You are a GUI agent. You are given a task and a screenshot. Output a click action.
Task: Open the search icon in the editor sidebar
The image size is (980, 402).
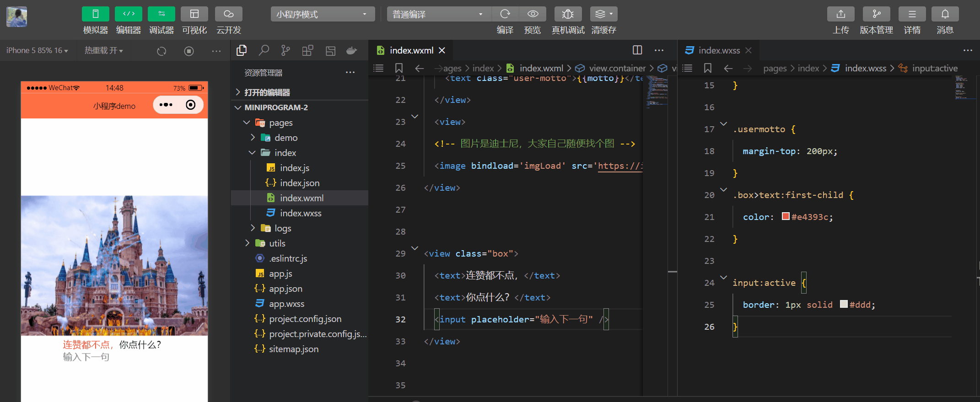(264, 50)
